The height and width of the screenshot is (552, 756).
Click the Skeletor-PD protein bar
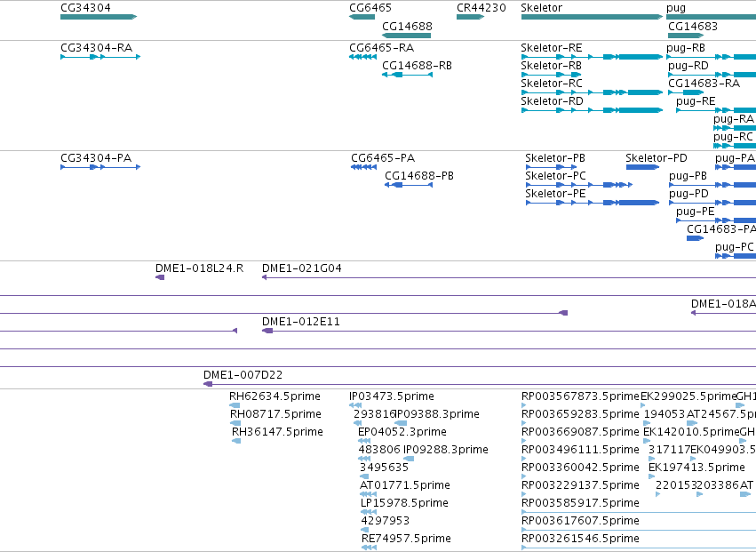(x=642, y=167)
